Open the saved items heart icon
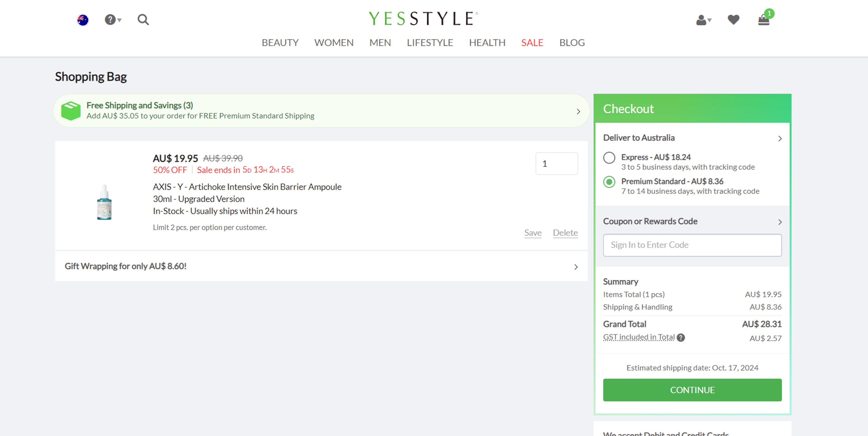The width and height of the screenshot is (868, 436). pos(733,19)
